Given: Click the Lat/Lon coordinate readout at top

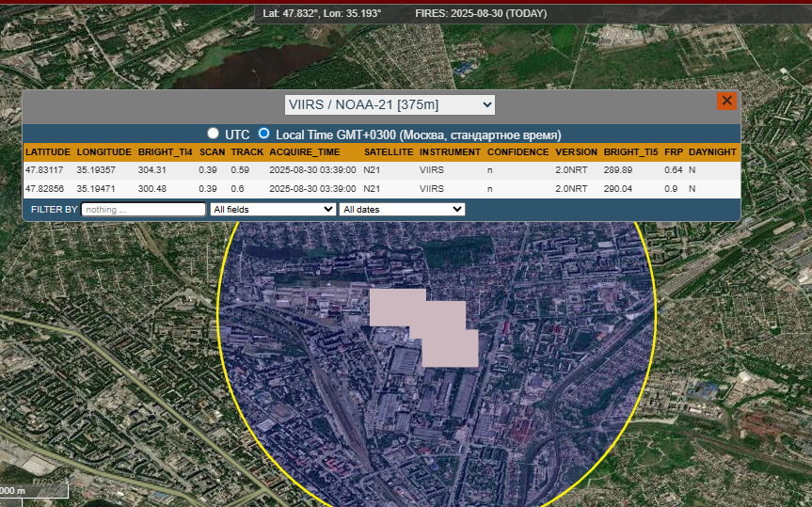Looking at the screenshot, I should [x=322, y=13].
